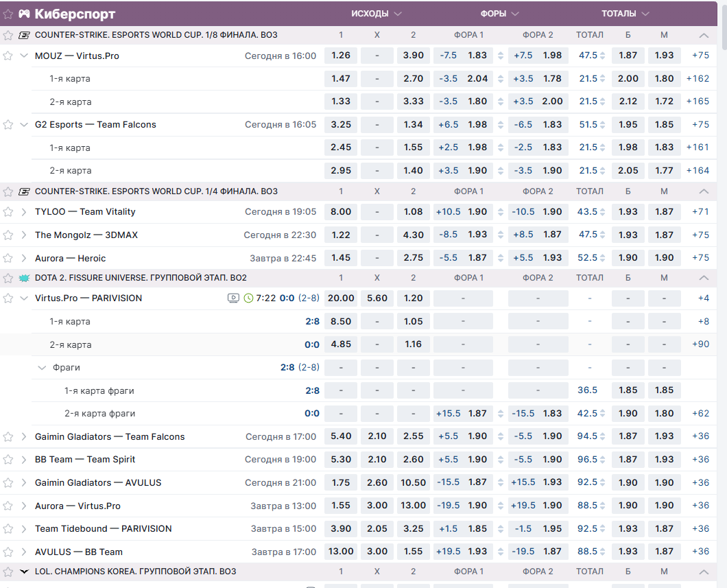This screenshot has height=588, width=727.
Task: Click the Dota 2 league icon
Action: tap(24, 278)
